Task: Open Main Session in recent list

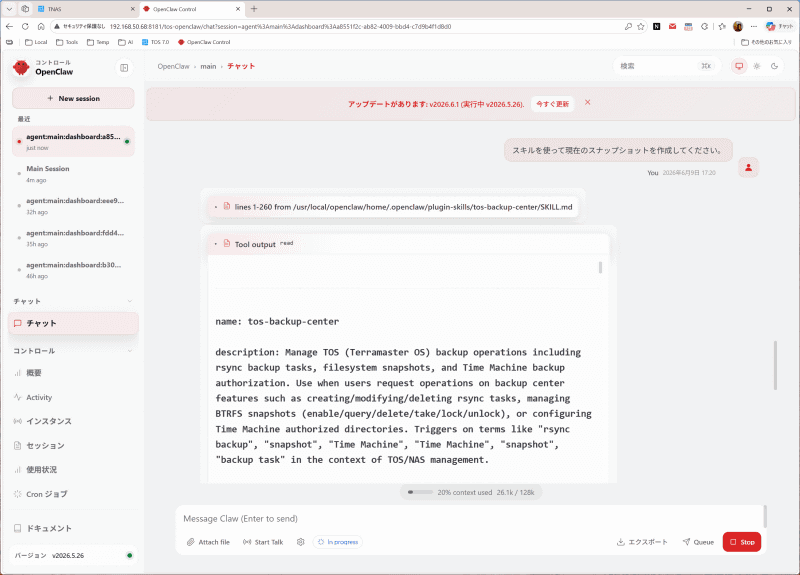Action: 73,173
